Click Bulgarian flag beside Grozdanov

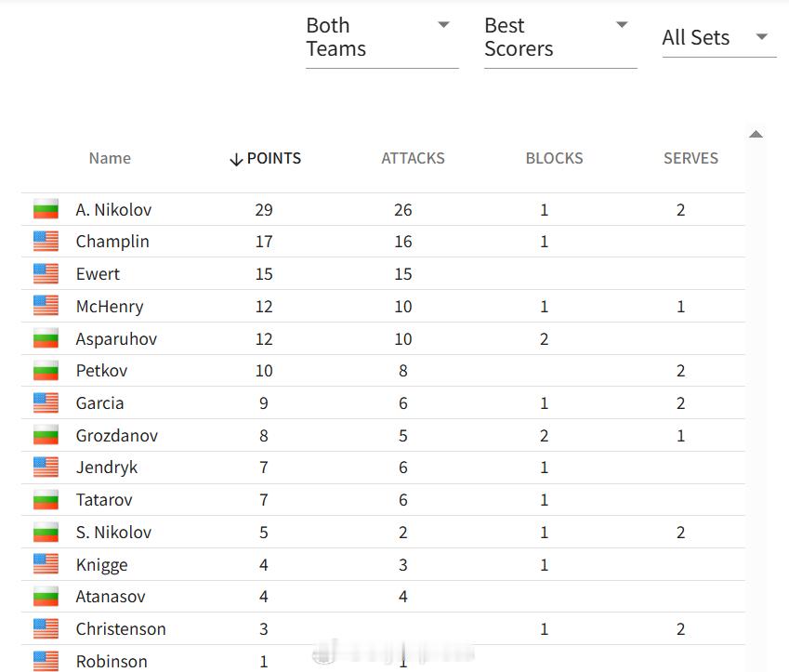[46, 435]
